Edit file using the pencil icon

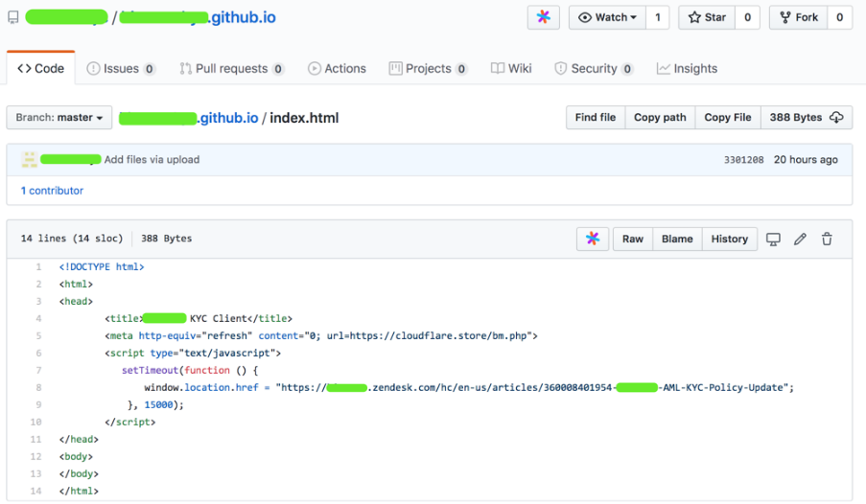(800, 239)
